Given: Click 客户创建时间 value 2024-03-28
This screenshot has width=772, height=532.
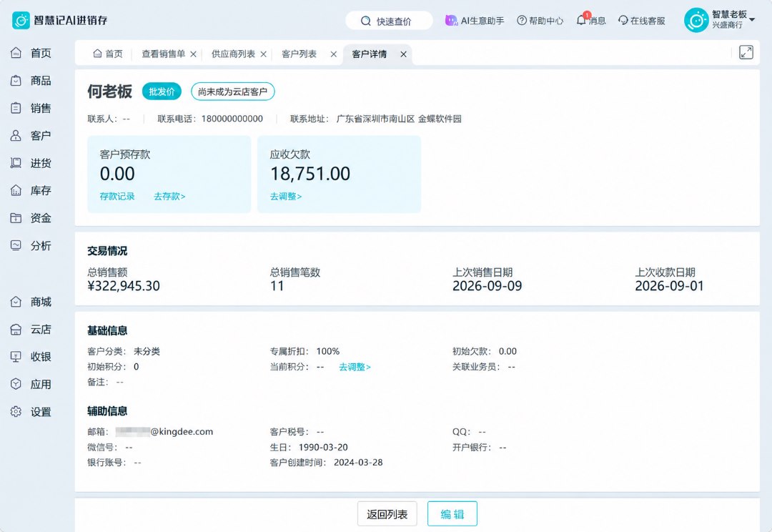Looking at the screenshot, I should tap(358, 463).
